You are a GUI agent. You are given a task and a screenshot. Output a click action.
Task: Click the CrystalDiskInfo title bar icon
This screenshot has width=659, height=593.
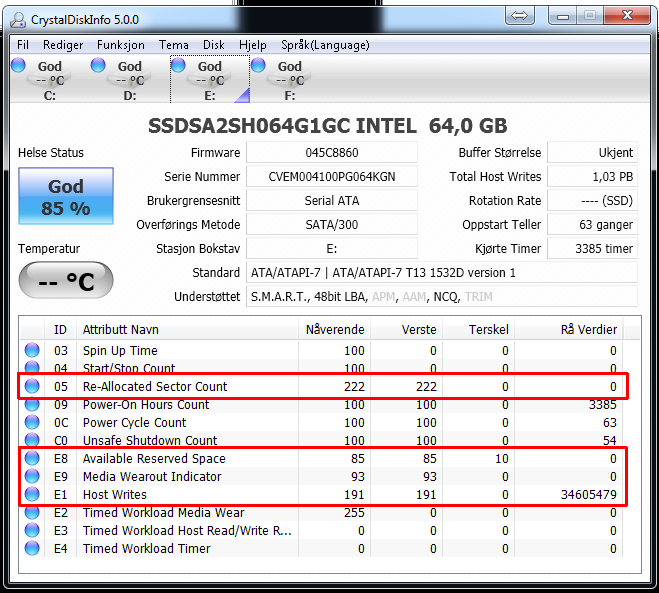[x=18, y=19]
